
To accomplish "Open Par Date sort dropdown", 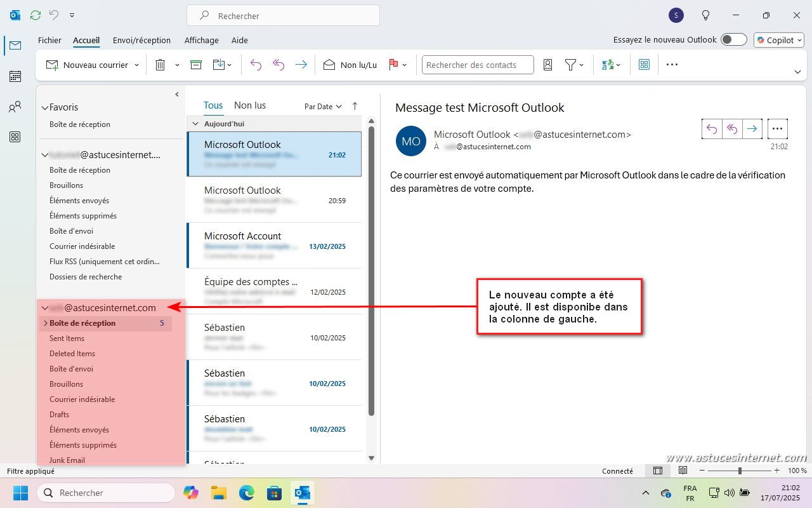I will pos(323,107).
